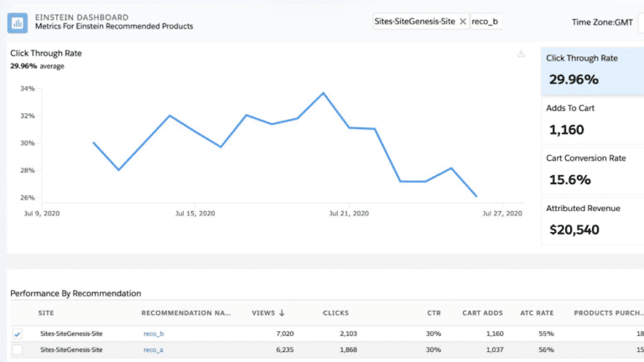Click the 2,103 clicks cell
Image resolution: width=644 pixels, height=362 pixels.
point(348,334)
